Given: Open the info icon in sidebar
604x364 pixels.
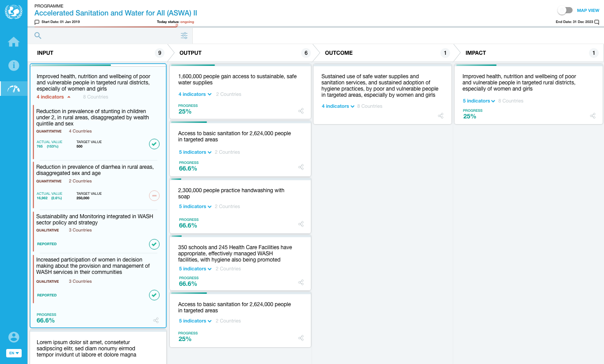Looking at the screenshot, I should coord(14,65).
